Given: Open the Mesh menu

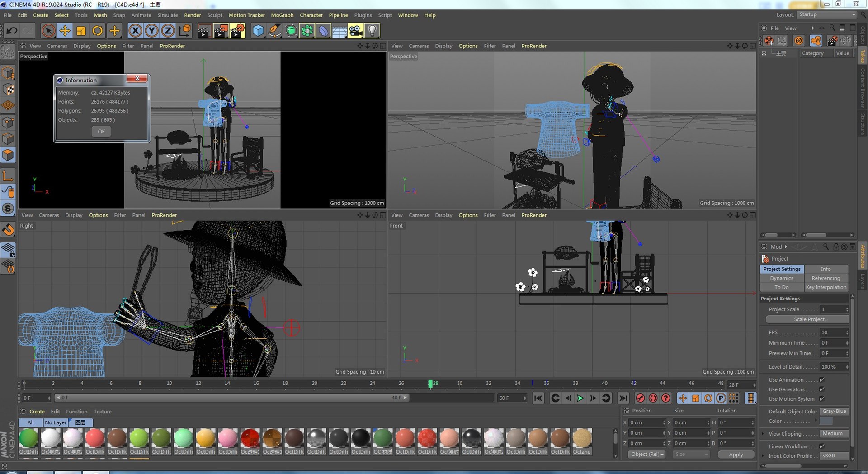Looking at the screenshot, I should point(100,15).
